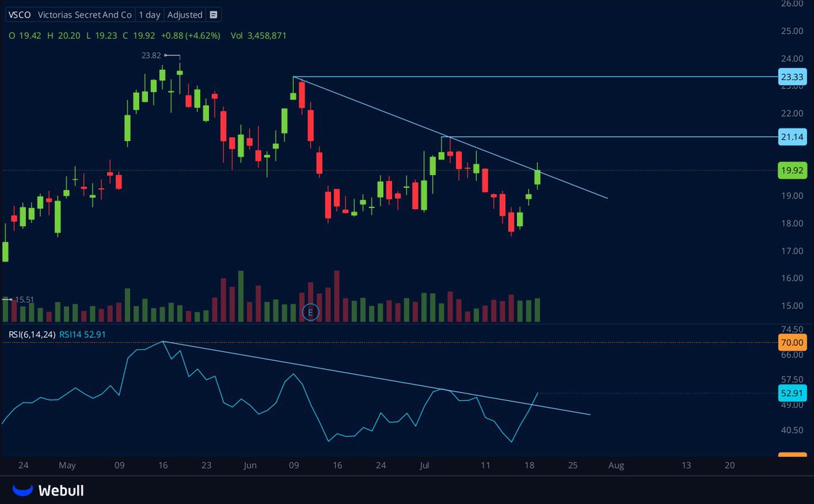Click the May label on date axis
Viewport: 814px width, 504px height.
[x=67, y=466]
